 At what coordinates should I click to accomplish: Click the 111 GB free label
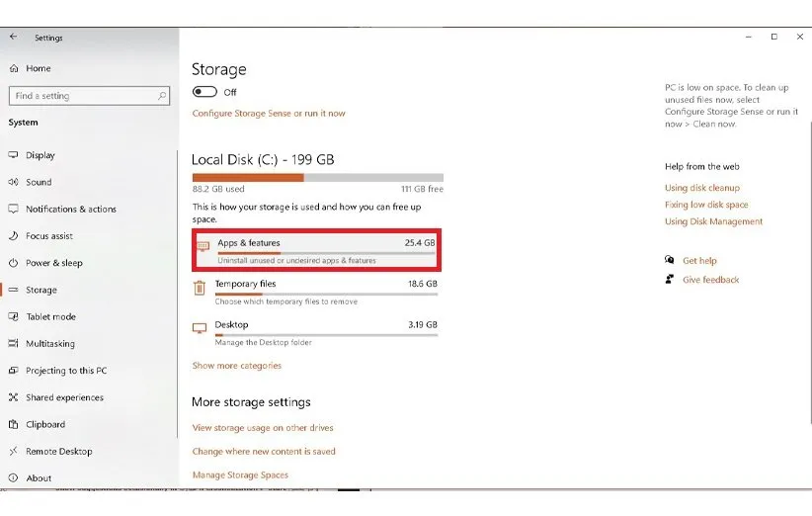click(422, 189)
